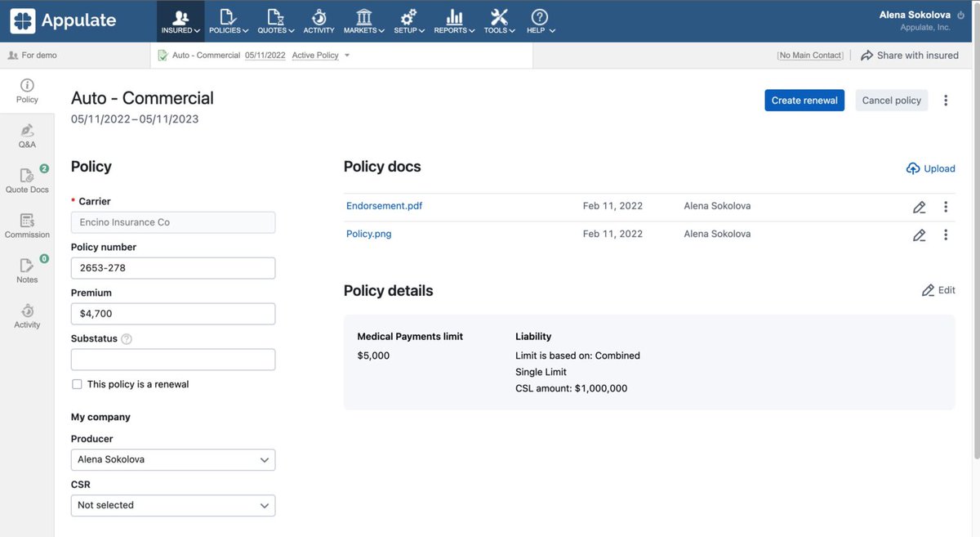Open the Policy.png document
This screenshot has width=980, height=537.
click(x=369, y=234)
